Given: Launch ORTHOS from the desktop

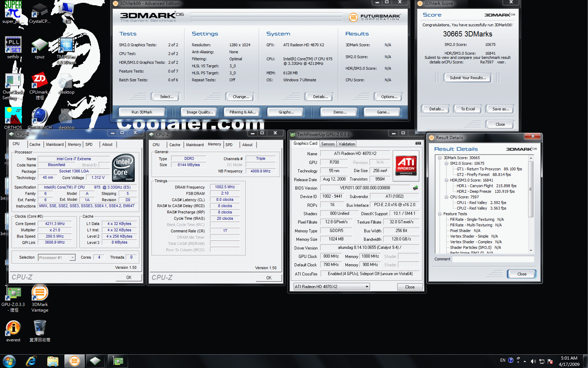Looking at the screenshot, I should pos(13,118).
